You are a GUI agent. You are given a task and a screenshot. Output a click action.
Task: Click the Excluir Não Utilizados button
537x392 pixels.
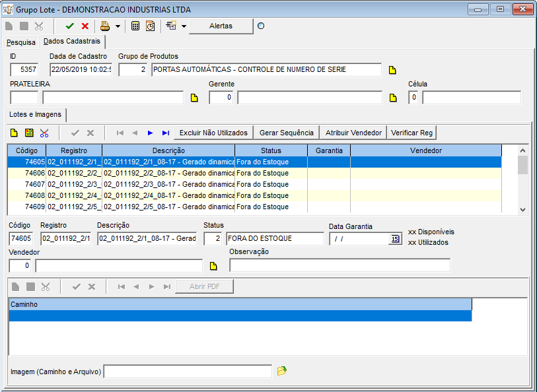tap(213, 133)
